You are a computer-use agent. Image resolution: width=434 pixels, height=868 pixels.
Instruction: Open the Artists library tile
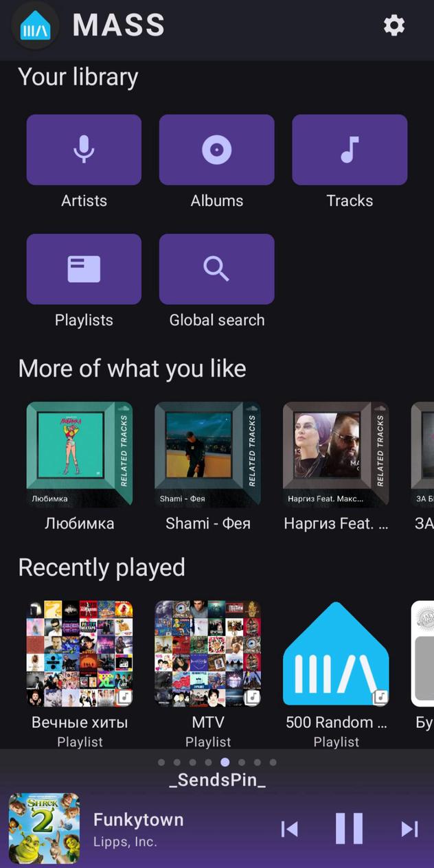tap(84, 150)
